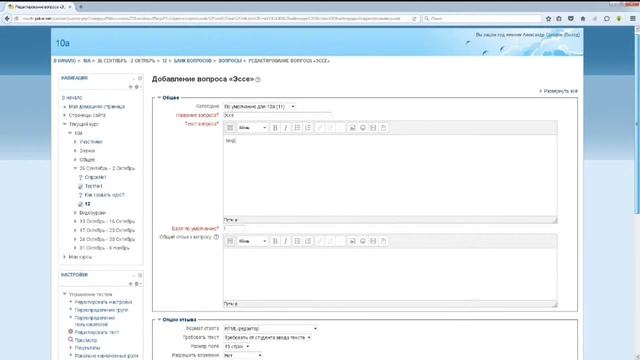
Task: Apply italic in question text editor
Action: (x=286, y=128)
